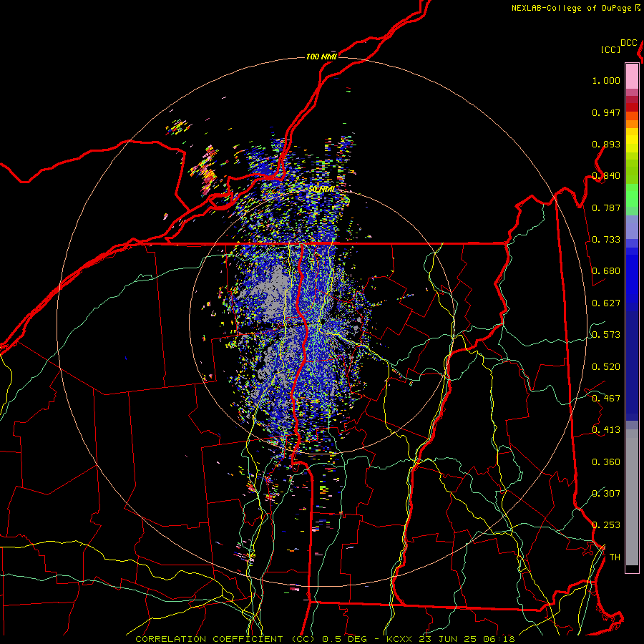Click the 0.787 legend value
This screenshot has height=644, width=644.
(x=606, y=208)
